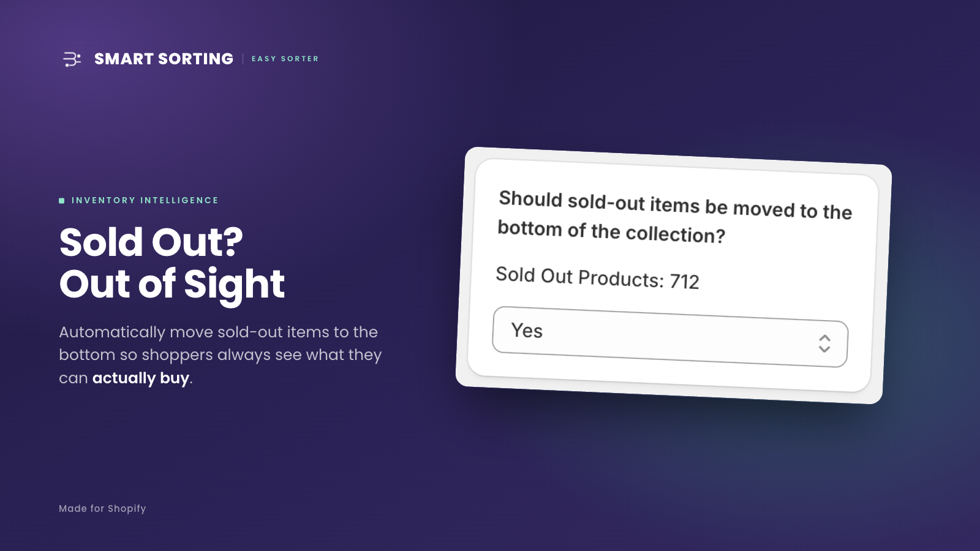Click the sold-out items question heading
Image resolution: width=980 pixels, height=551 pixels.
coord(674,217)
